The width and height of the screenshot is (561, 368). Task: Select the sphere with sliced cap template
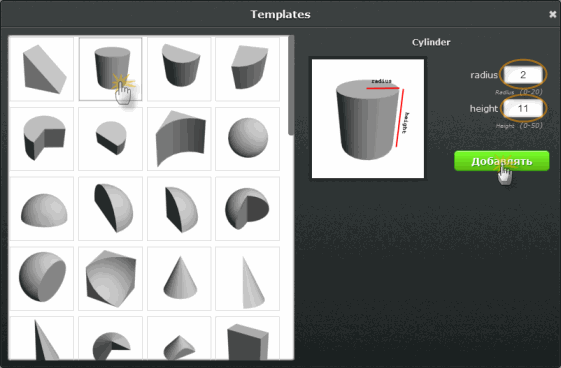click(x=42, y=279)
